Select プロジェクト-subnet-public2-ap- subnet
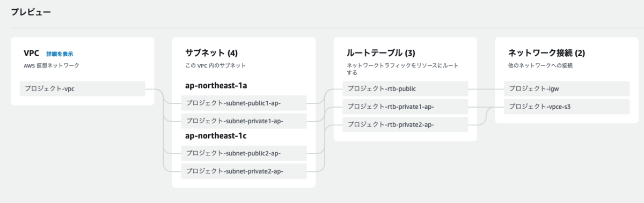 244,153
